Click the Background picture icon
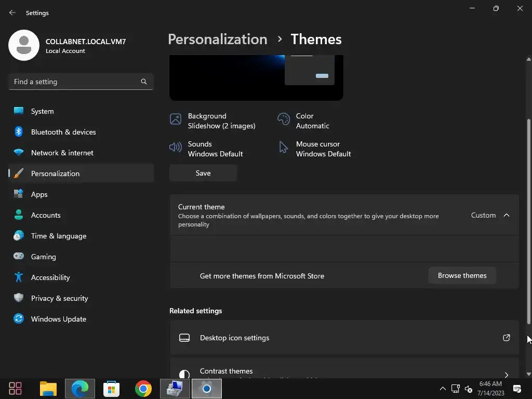Viewport: 532px width, 399px height. coord(176,119)
